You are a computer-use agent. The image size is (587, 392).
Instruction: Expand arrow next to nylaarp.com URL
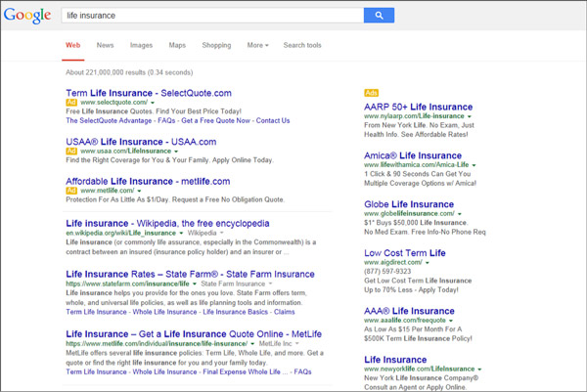click(470, 116)
